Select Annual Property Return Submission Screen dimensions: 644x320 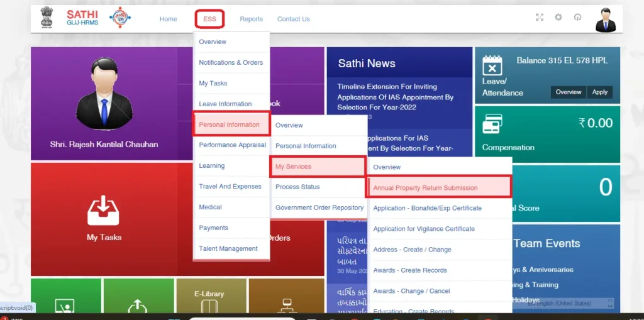tap(438, 187)
